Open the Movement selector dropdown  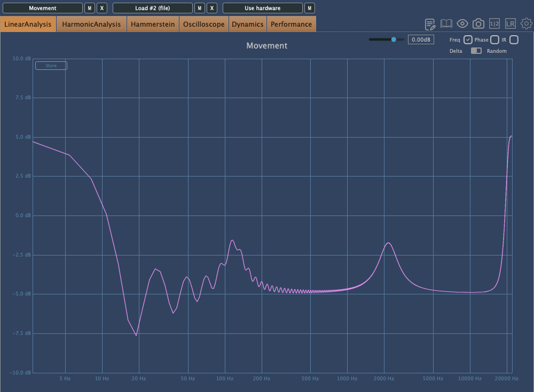(x=43, y=8)
